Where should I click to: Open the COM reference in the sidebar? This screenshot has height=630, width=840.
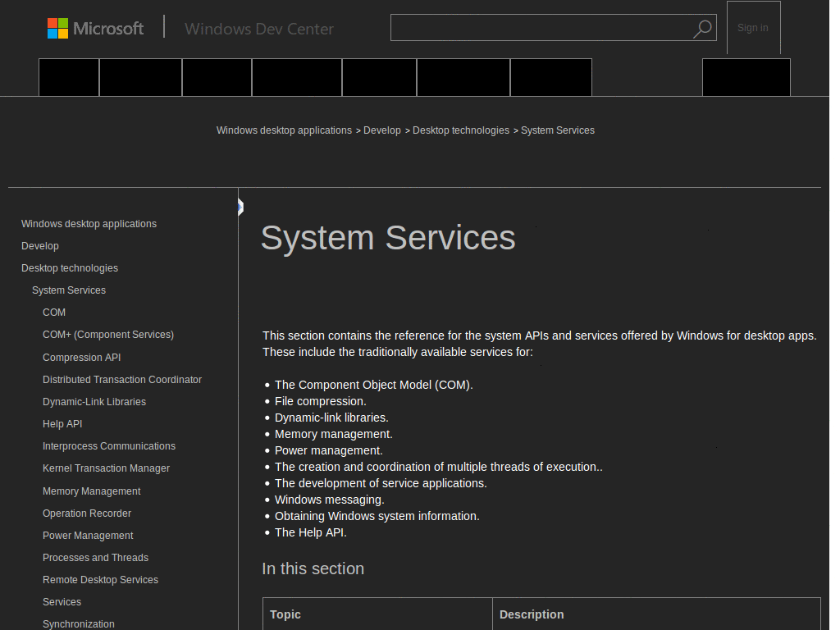click(53, 312)
